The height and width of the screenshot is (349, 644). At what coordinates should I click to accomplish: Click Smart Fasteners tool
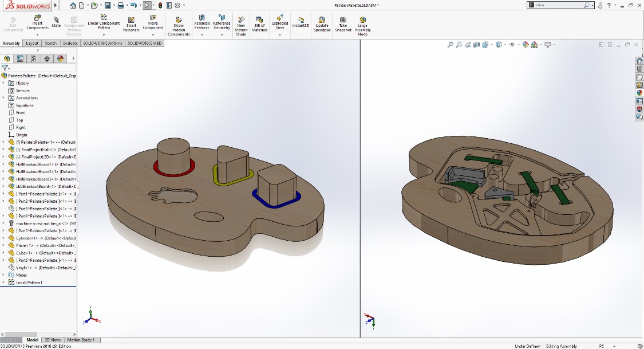point(131,25)
